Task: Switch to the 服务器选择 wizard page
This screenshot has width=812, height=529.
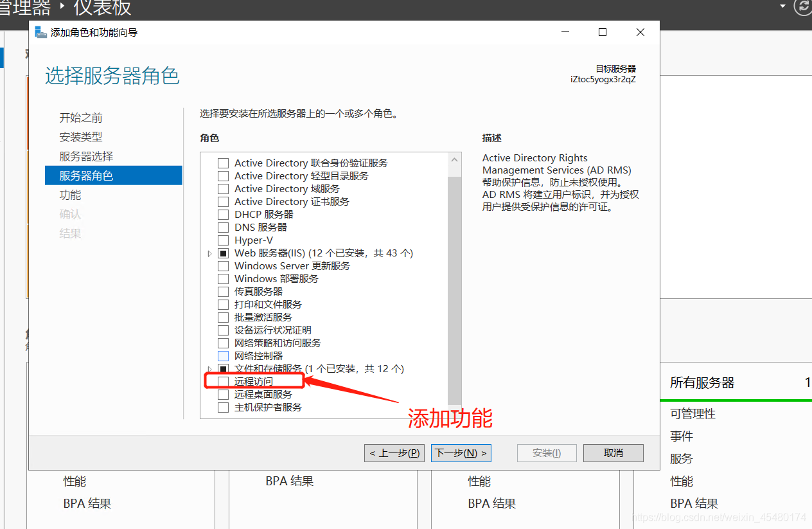Action: pos(86,156)
